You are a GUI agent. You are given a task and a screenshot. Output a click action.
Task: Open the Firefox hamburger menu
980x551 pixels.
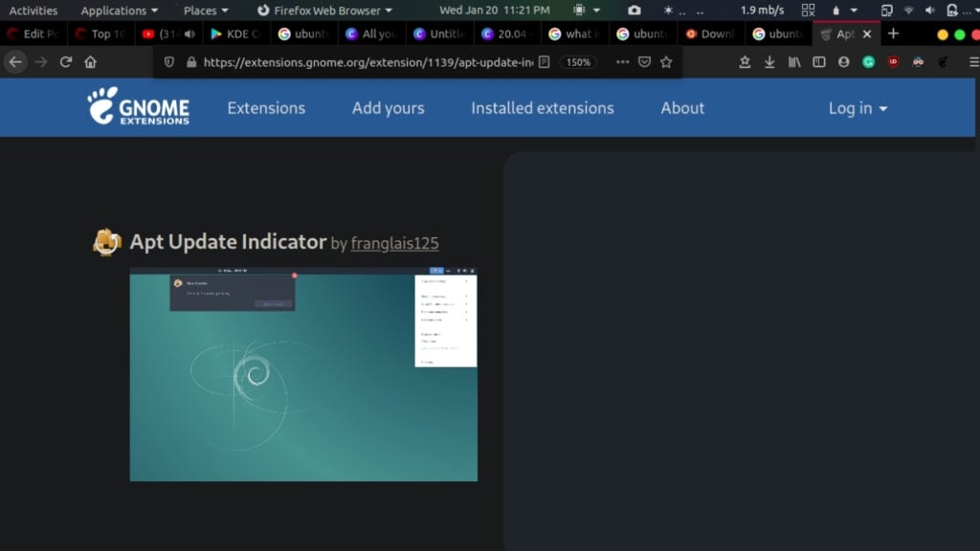point(973,62)
